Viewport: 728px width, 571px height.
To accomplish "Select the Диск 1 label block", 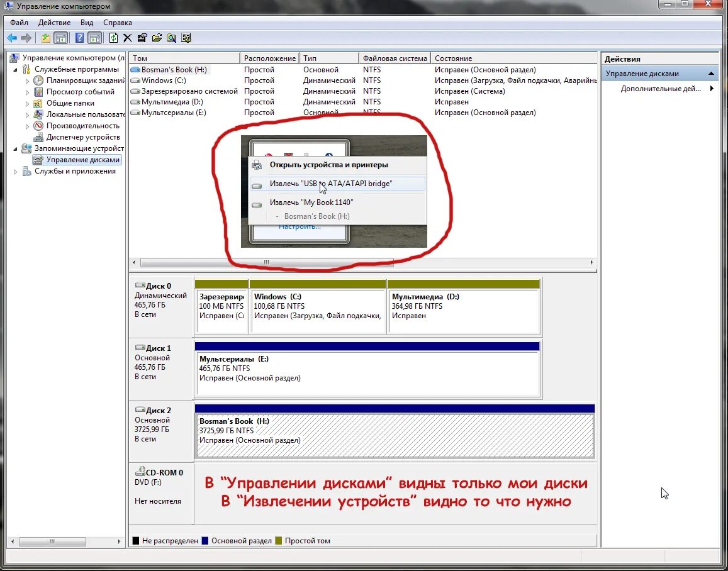I will click(x=161, y=369).
